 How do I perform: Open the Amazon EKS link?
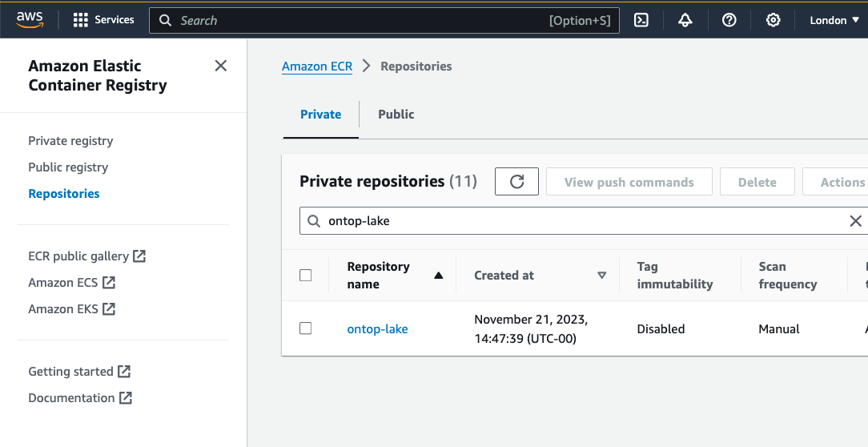63,308
